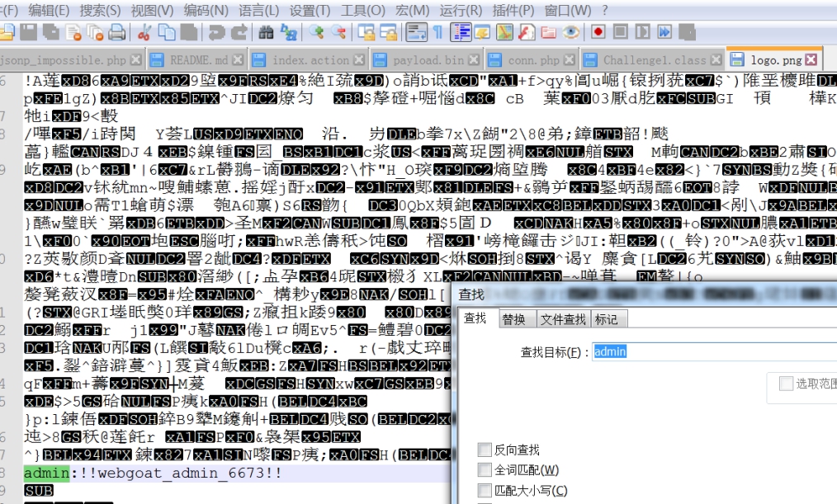837x504 pixels.
Task: Switch to the README.md file tab
Action: [x=198, y=59]
